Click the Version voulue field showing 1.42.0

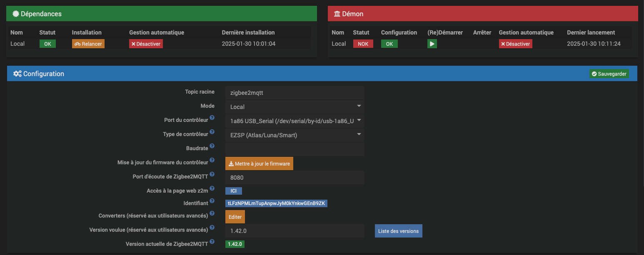[x=295, y=231]
